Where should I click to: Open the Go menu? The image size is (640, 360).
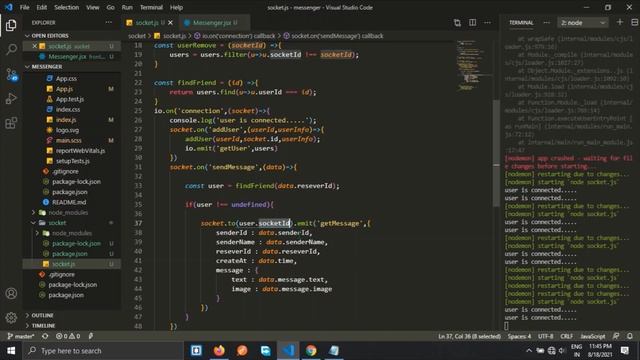click(x=111, y=7)
